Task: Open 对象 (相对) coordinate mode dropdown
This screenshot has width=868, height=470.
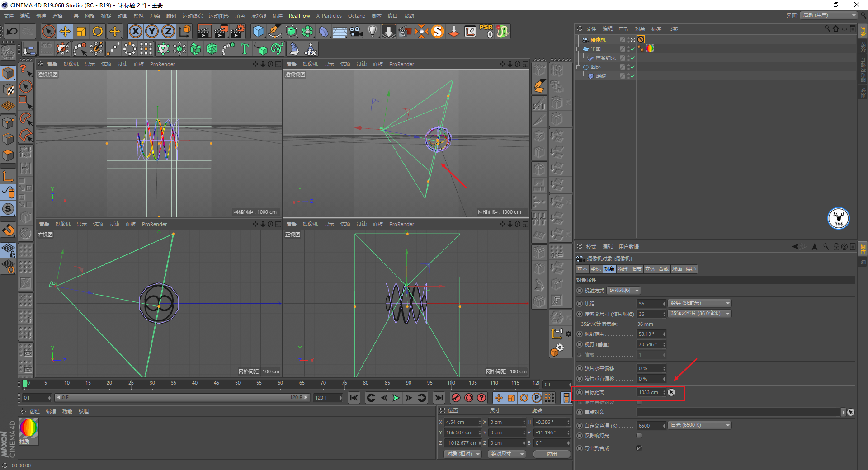Action: [462, 454]
